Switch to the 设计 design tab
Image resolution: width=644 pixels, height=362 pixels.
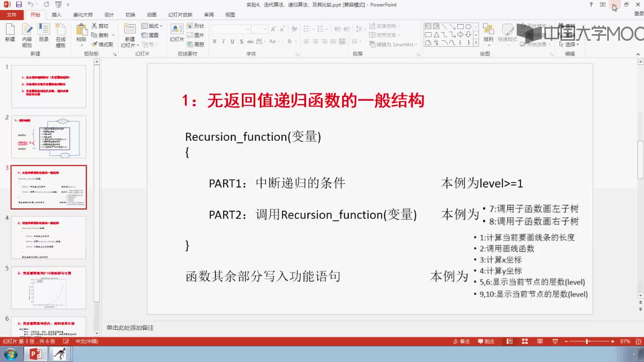click(x=109, y=15)
